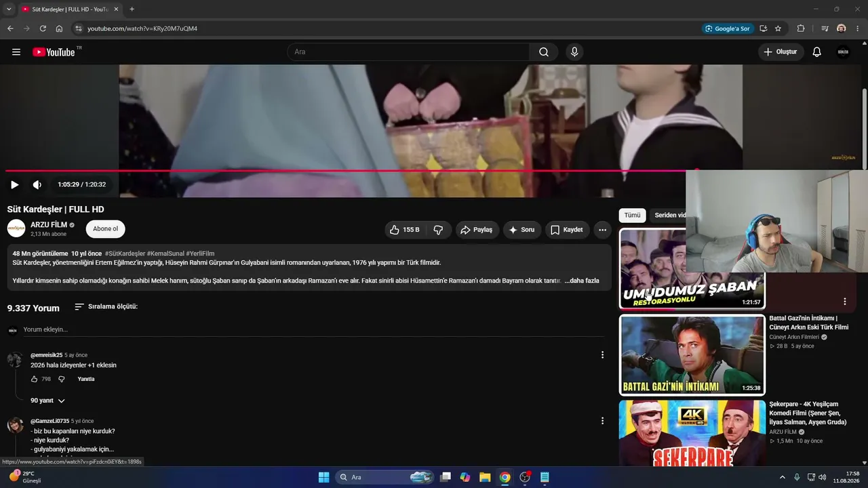Open the Chrome profile avatar
The height and width of the screenshot is (488, 868).
[842, 28]
